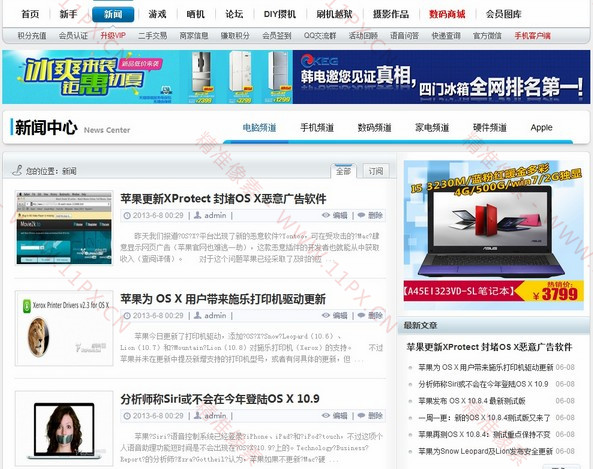
Task: Open article 苹果为 OS X 用户带来施乐打印机驱动更新 headline
Action: pos(223,299)
